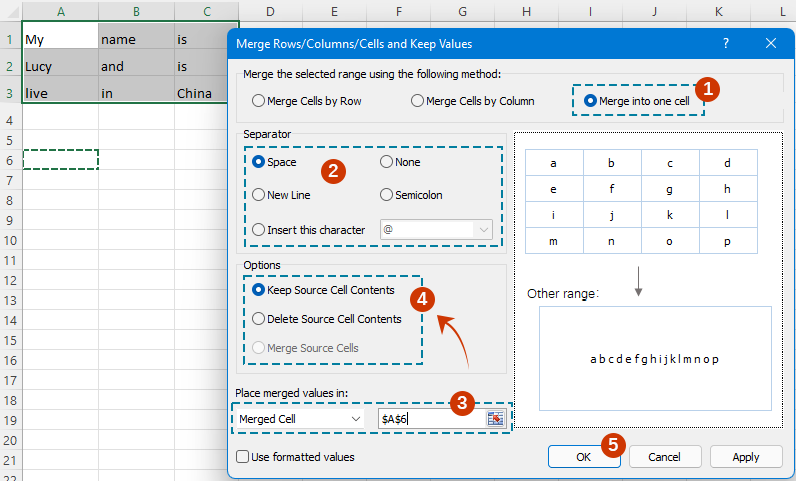This screenshot has width=796, height=481.
Task: Click the Cancel button
Action: pyautogui.click(x=665, y=457)
